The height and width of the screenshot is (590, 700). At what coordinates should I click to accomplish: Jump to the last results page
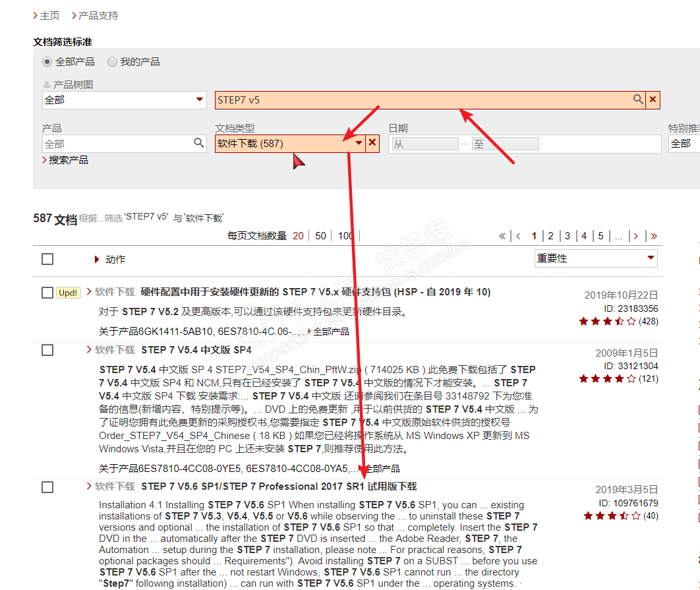[x=654, y=236]
